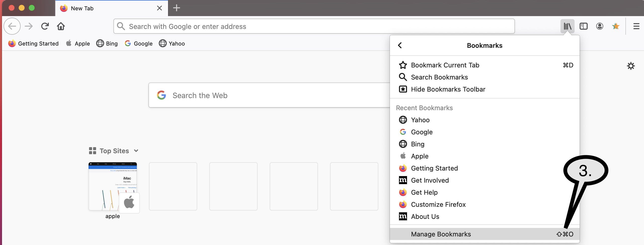Image resolution: width=644 pixels, height=245 pixels.
Task: Go back from Bookmarks panel
Action: click(x=400, y=45)
